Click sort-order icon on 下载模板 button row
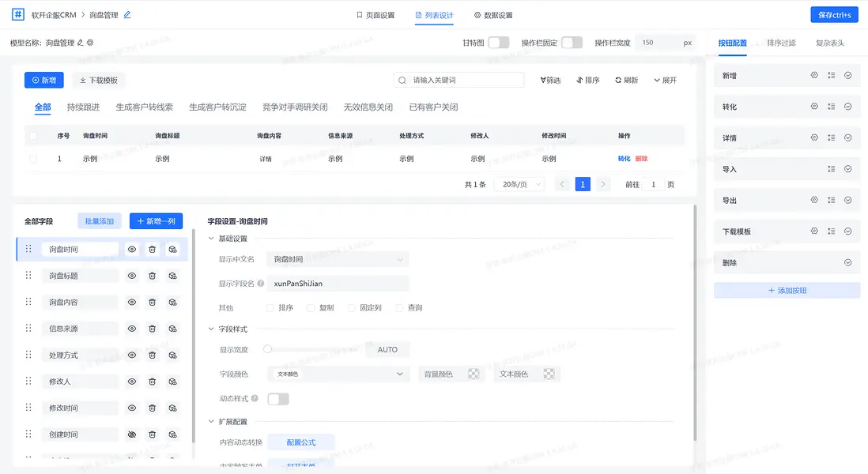 (832, 231)
